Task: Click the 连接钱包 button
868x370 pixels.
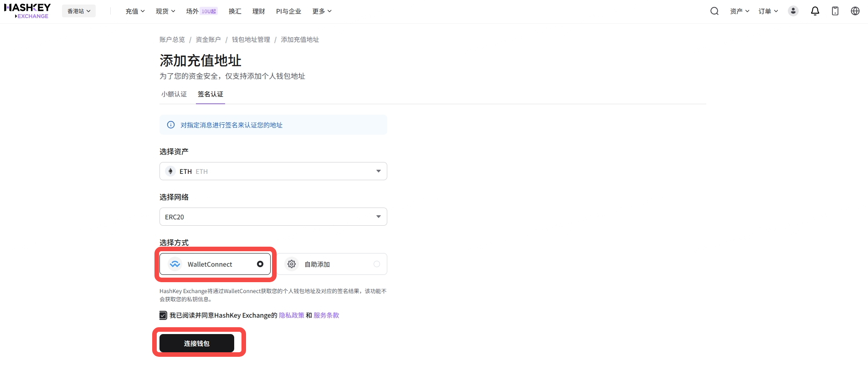Action: pyautogui.click(x=197, y=343)
